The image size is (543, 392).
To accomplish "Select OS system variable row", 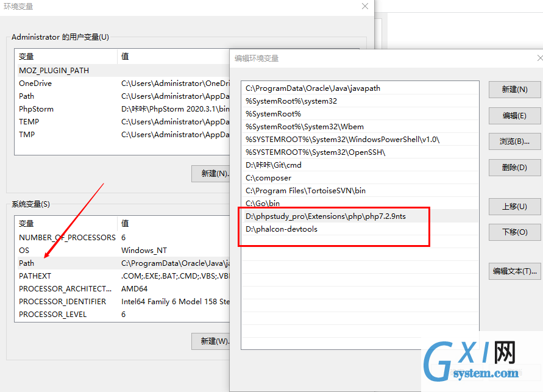I will coord(123,251).
